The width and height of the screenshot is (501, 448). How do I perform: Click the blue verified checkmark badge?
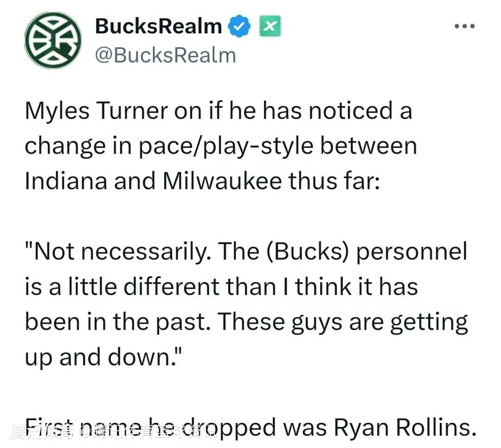point(240,26)
